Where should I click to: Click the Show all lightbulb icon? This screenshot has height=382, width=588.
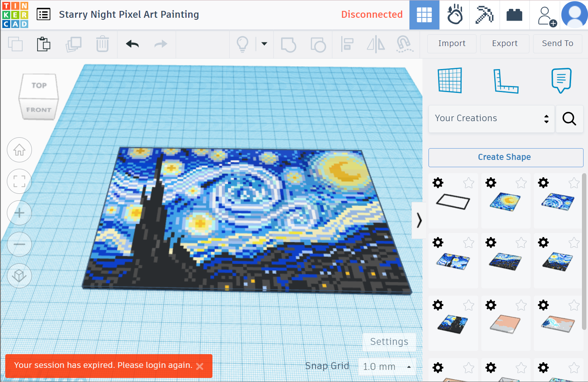[x=242, y=44]
